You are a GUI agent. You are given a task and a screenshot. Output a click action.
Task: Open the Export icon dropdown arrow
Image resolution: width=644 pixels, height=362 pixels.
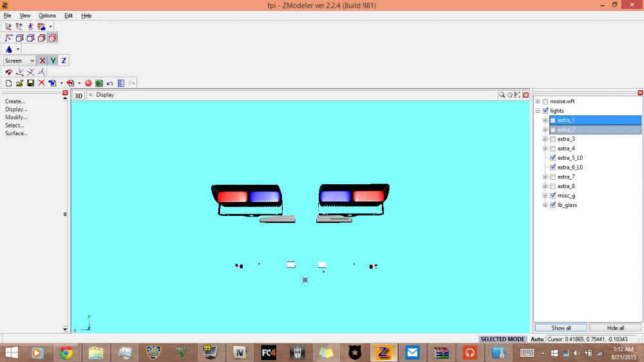point(79,83)
